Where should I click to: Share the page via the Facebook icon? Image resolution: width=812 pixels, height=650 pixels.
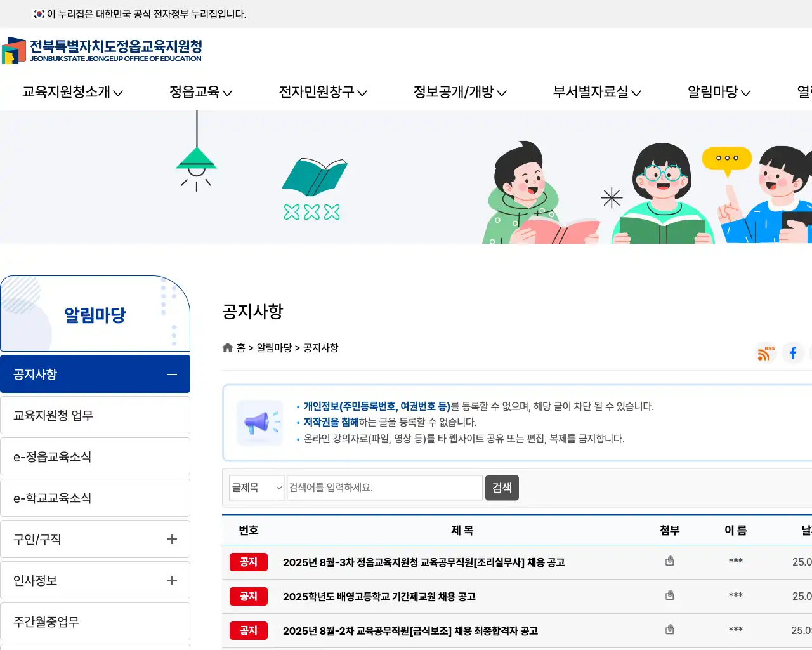[793, 353]
